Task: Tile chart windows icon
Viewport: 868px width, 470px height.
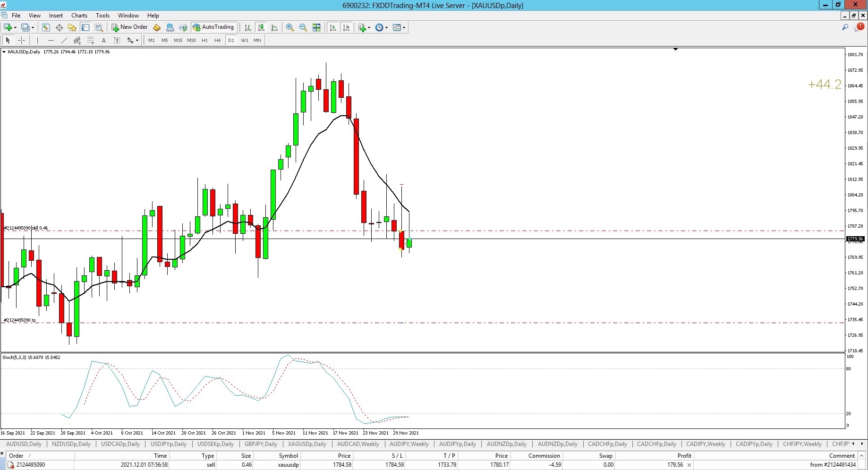Action: click(x=316, y=27)
